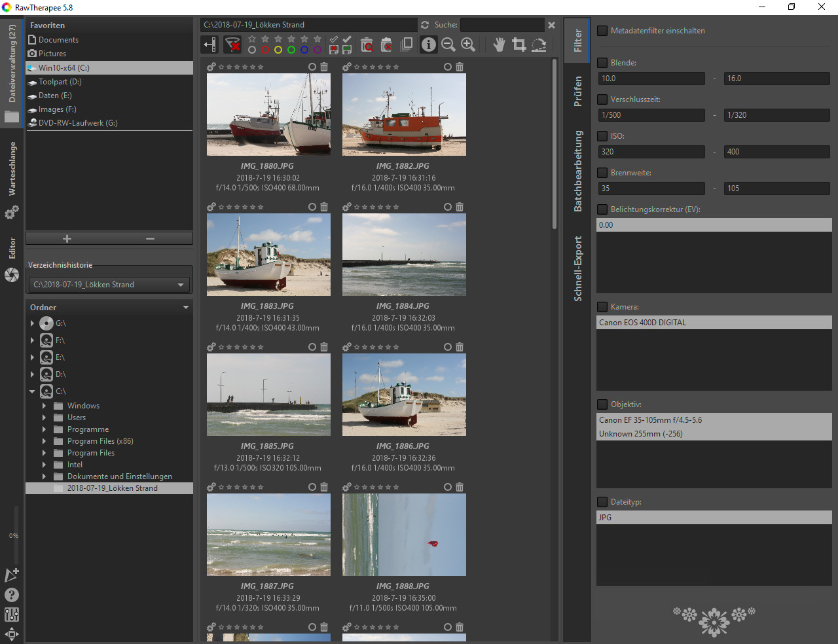Filter recently saved images icon
838x644 pixels.
pos(347,50)
